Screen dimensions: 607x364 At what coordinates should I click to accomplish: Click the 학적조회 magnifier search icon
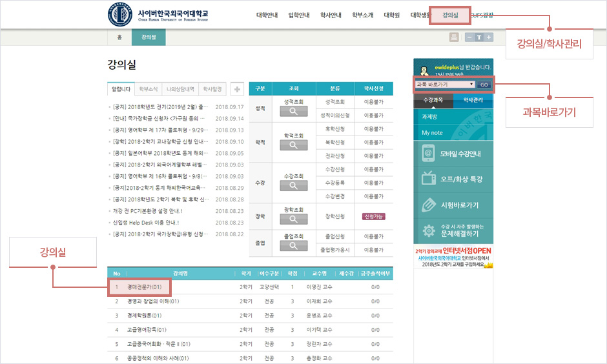[294, 145]
